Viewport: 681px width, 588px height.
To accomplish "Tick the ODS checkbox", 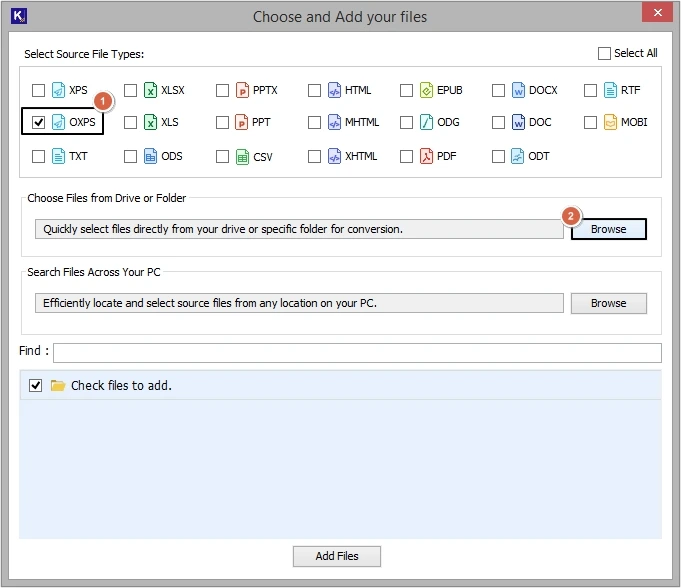I will tap(130, 156).
